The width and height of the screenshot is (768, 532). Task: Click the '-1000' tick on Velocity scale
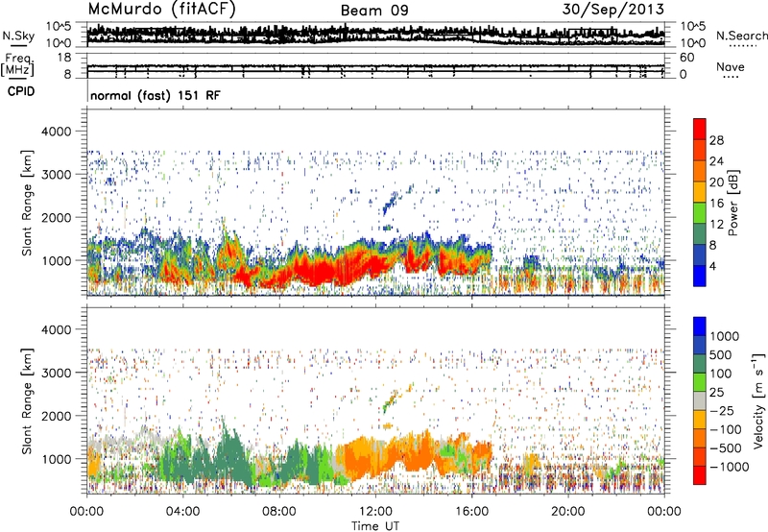[730, 467]
